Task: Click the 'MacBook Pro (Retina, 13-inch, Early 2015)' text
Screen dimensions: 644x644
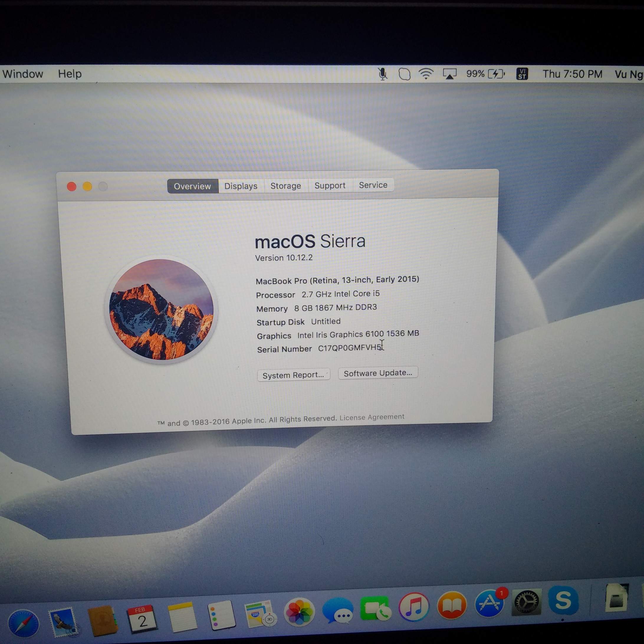Action: click(x=337, y=280)
